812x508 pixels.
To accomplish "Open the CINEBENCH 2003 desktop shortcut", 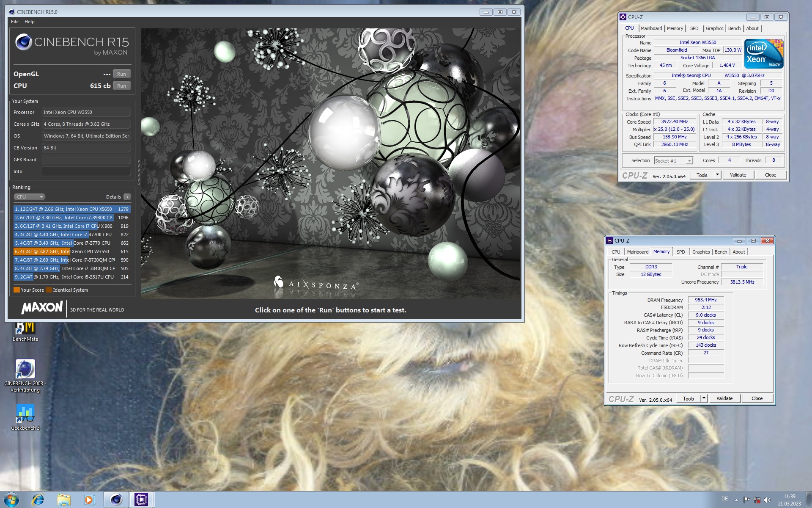I will coord(25,376).
